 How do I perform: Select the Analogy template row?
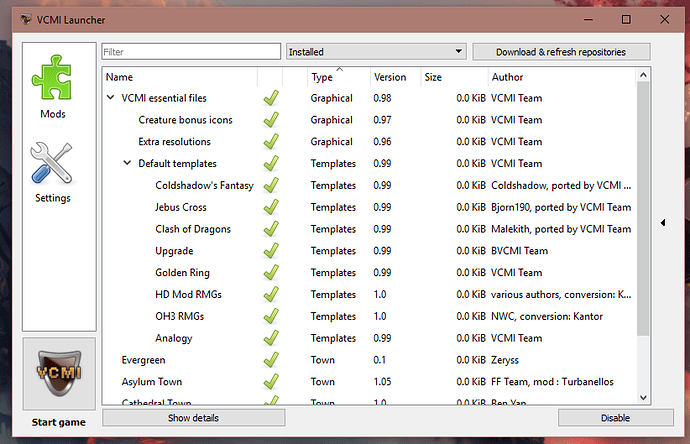[x=369, y=338]
